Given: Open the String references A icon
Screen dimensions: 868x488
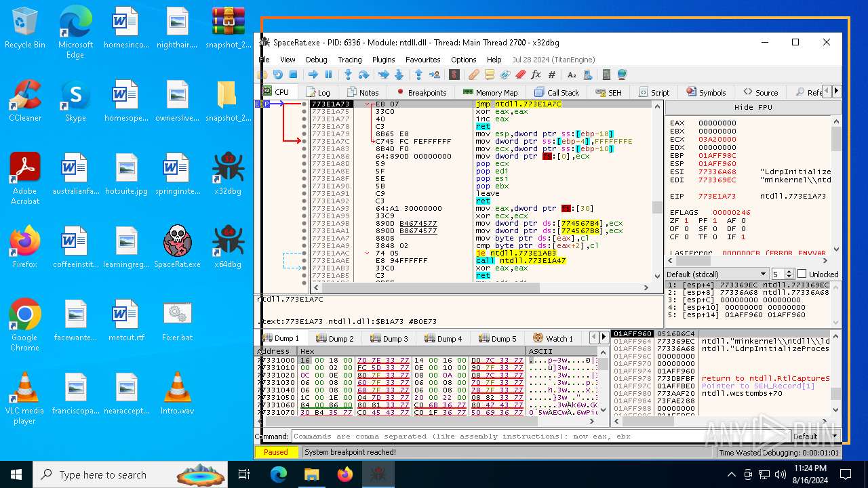Looking at the screenshot, I should [x=572, y=75].
